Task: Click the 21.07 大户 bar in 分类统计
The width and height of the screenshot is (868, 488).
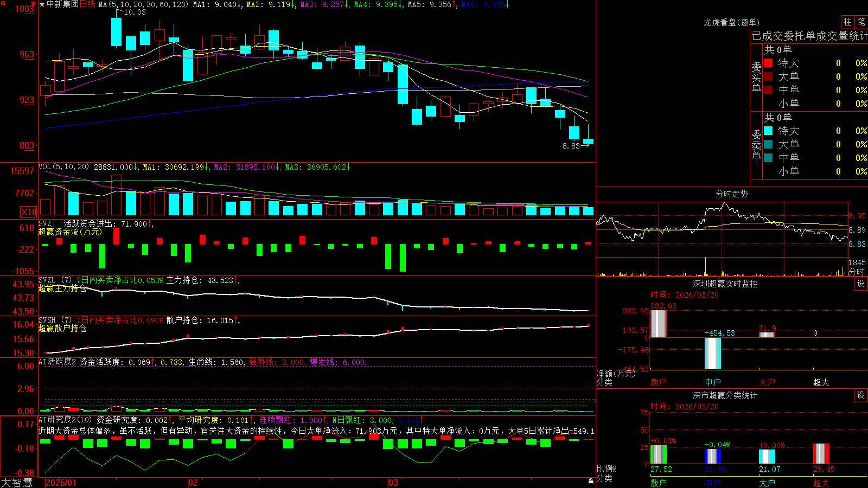Action: (x=767, y=457)
